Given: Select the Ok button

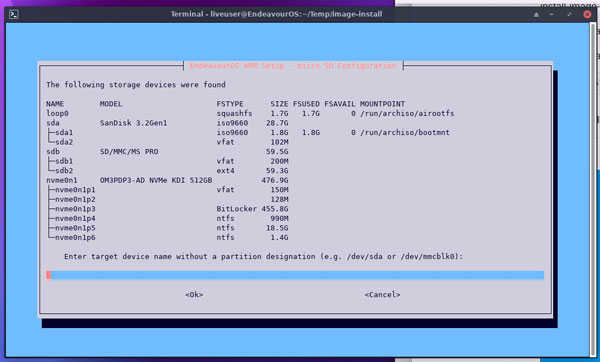Looking at the screenshot, I should (x=194, y=295).
